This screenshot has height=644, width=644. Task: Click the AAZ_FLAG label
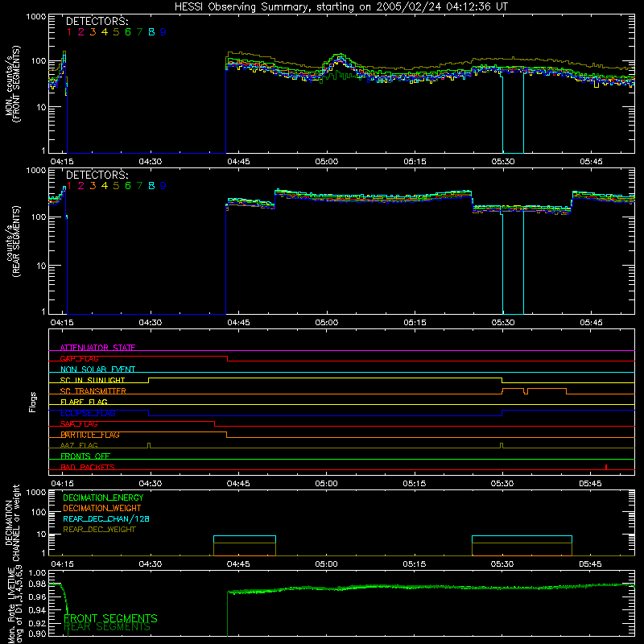[x=79, y=445]
